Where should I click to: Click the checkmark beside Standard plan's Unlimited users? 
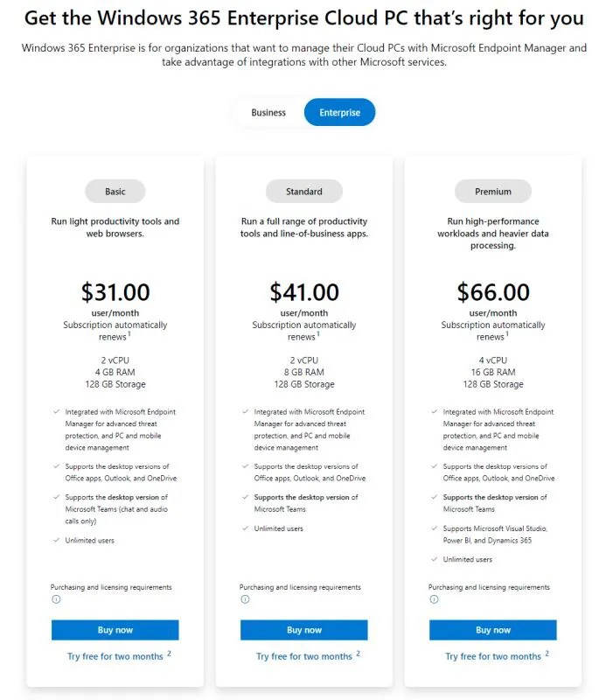(x=245, y=528)
